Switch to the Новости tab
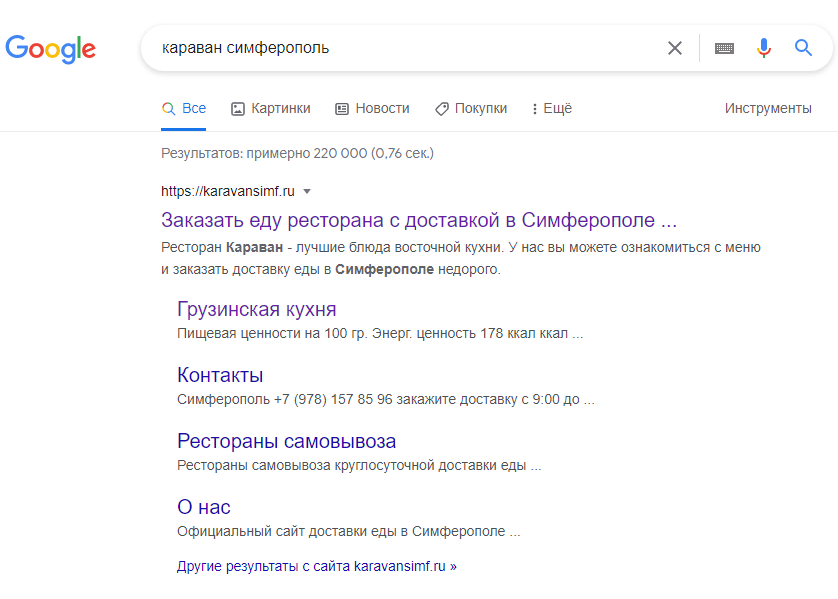838x599 pixels. 382,108
